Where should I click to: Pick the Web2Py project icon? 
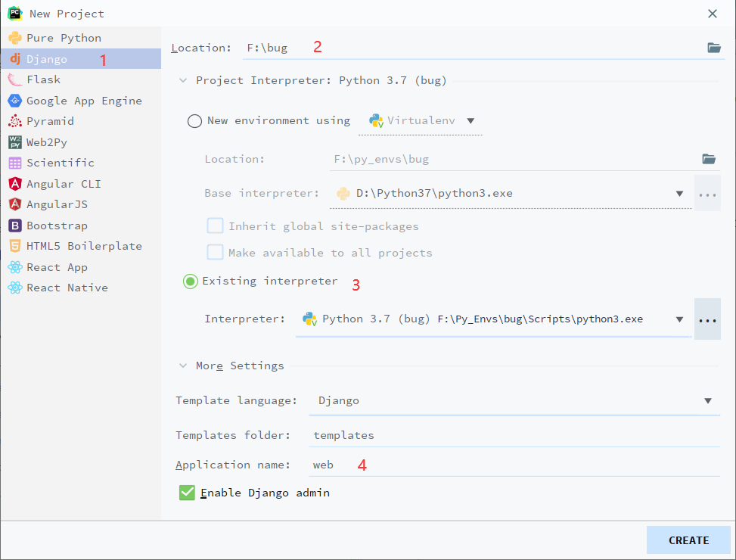(x=14, y=142)
